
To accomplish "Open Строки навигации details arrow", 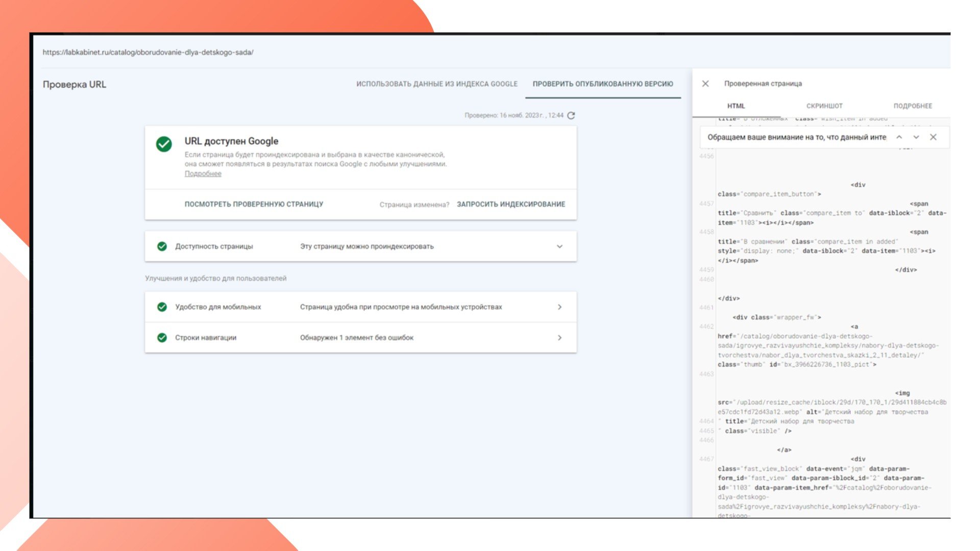I will (x=559, y=338).
